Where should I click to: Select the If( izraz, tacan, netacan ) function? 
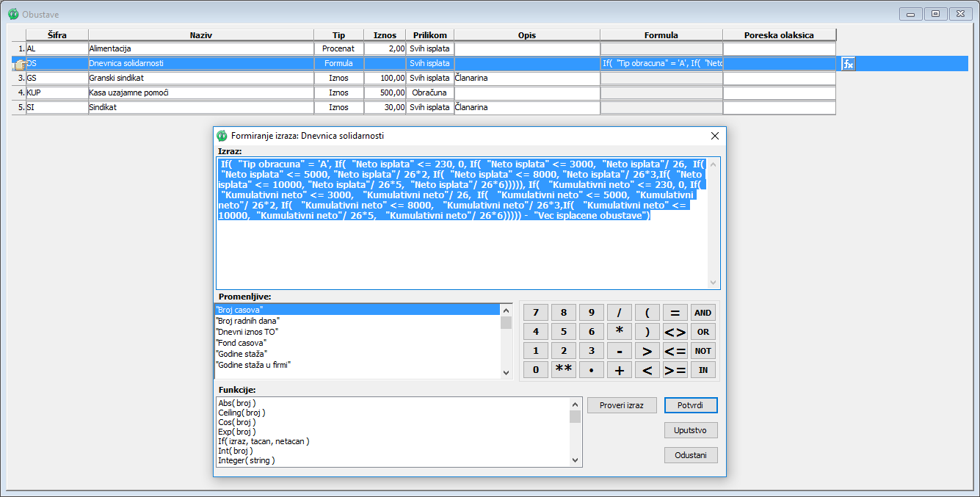pos(264,441)
